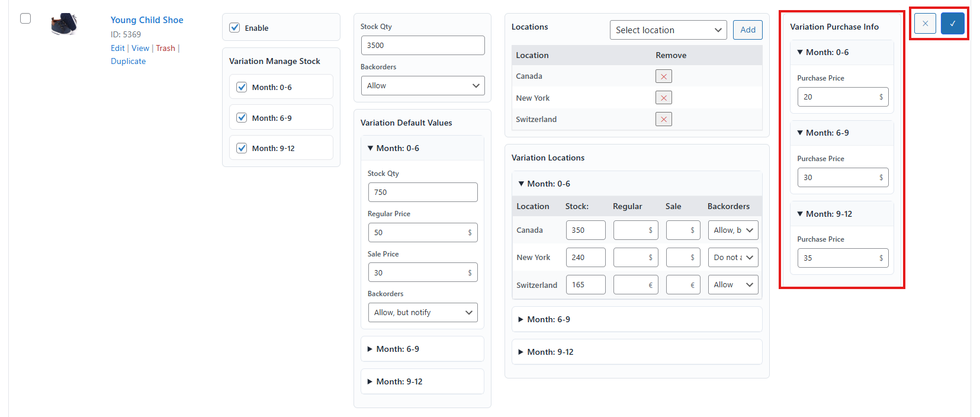
Task: Expand Month: 6-9 in Variation Locations
Action: pos(548,319)
